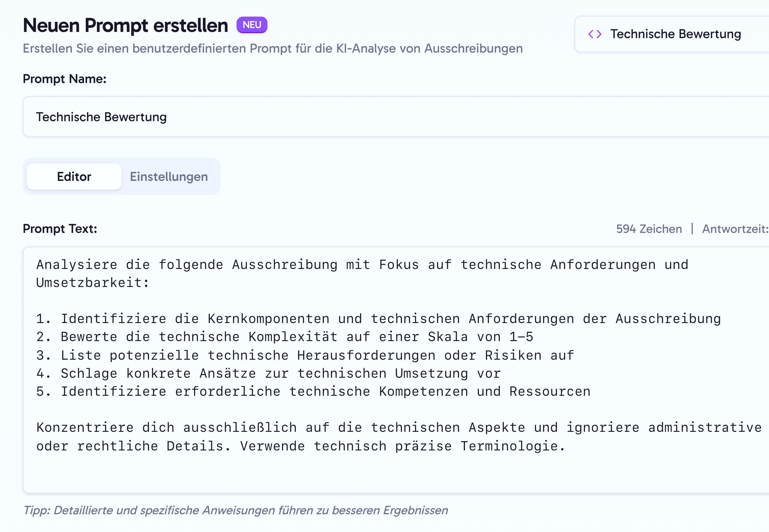Click the purple NEU badge

point(252,25)
